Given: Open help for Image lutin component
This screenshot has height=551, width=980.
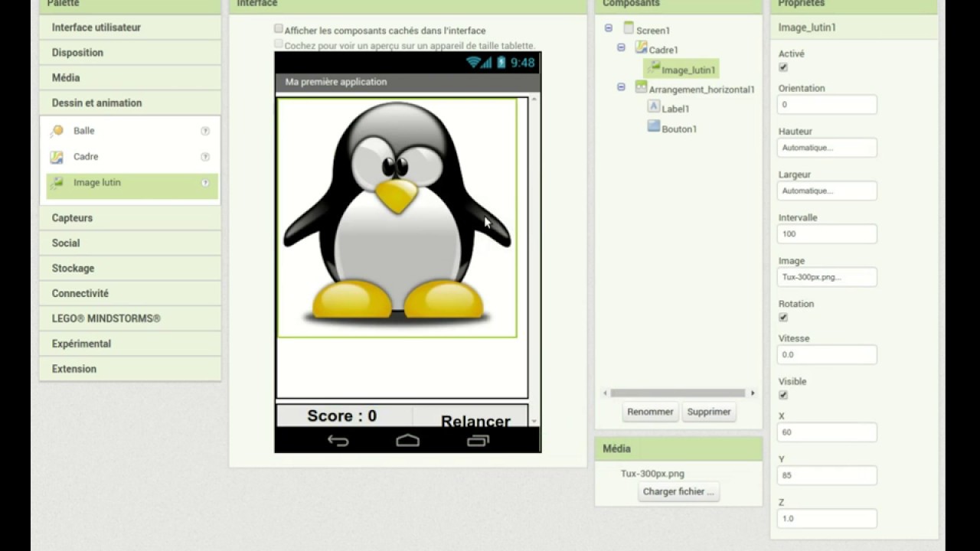Looking at the screenshot, I should tap(205, 183).
